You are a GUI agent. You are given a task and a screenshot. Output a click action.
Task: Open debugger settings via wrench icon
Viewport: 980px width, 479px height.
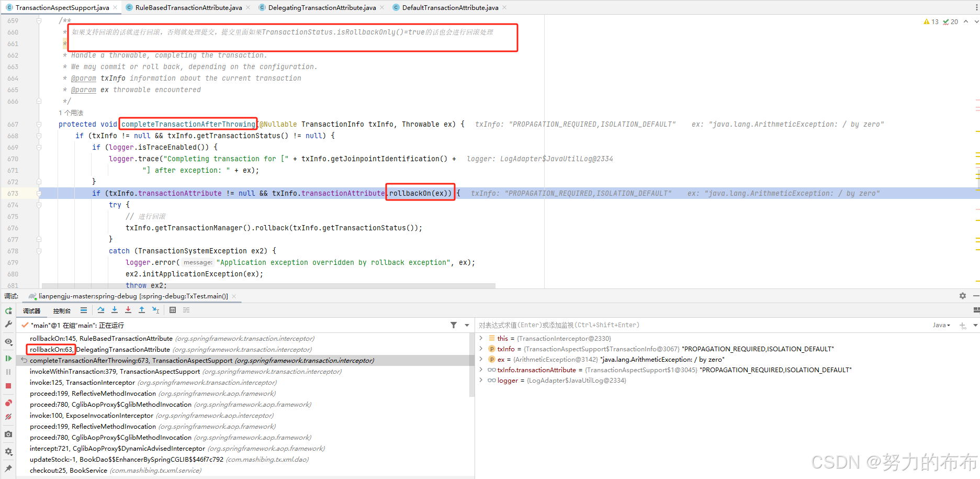pos(8,325)
